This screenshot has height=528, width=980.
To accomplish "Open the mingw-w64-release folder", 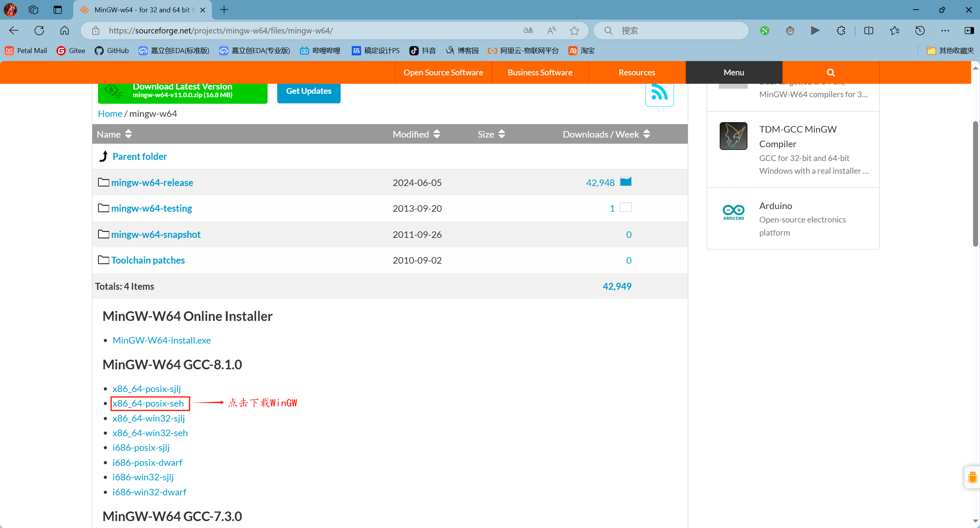I will pos(152,183).
